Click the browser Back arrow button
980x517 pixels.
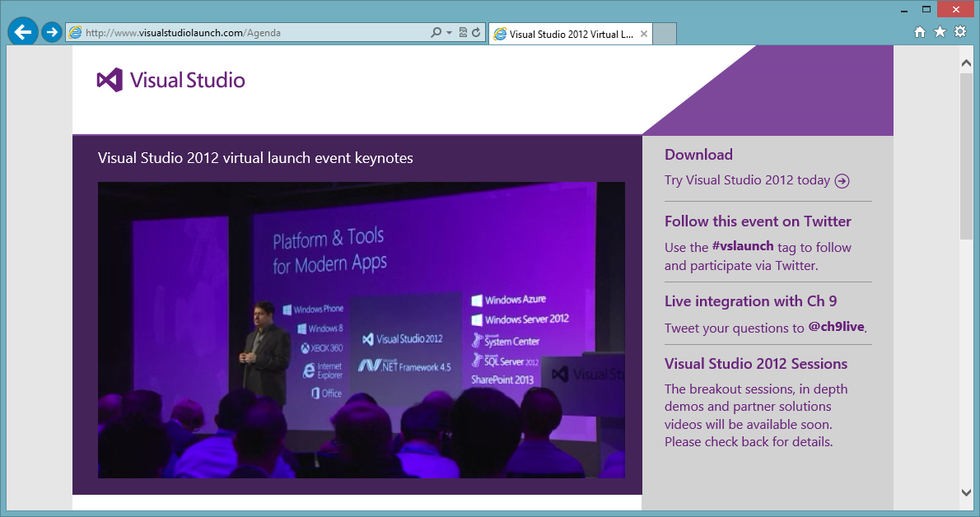tap(23, 33)
